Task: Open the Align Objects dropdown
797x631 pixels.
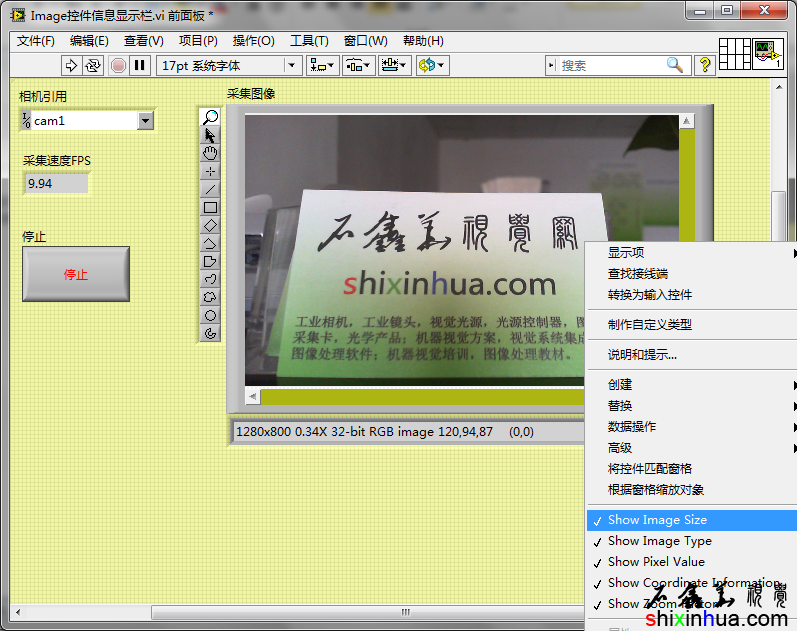Action: click(x=323, y=65)
